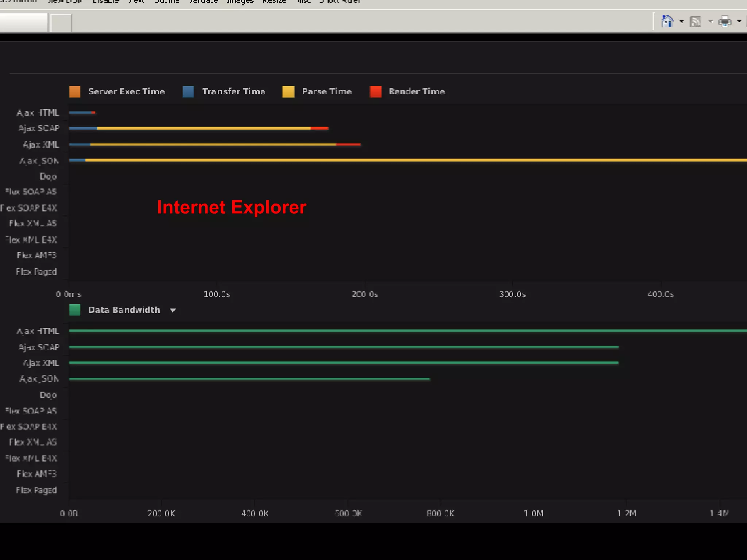Open the Print dropdown arrow
Image resolution: width=747 pixels, height=560 pixels.
coord(739,22)
